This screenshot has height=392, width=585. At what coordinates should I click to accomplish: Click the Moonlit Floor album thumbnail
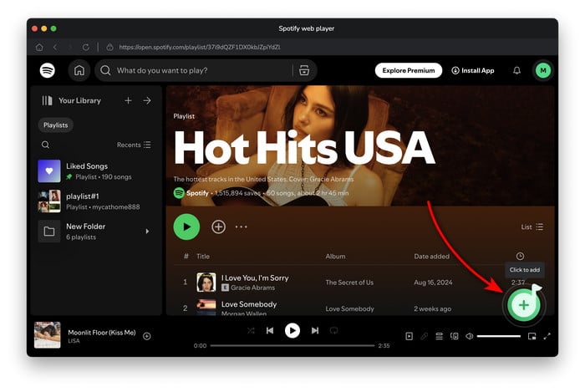[x=48, y=335]
